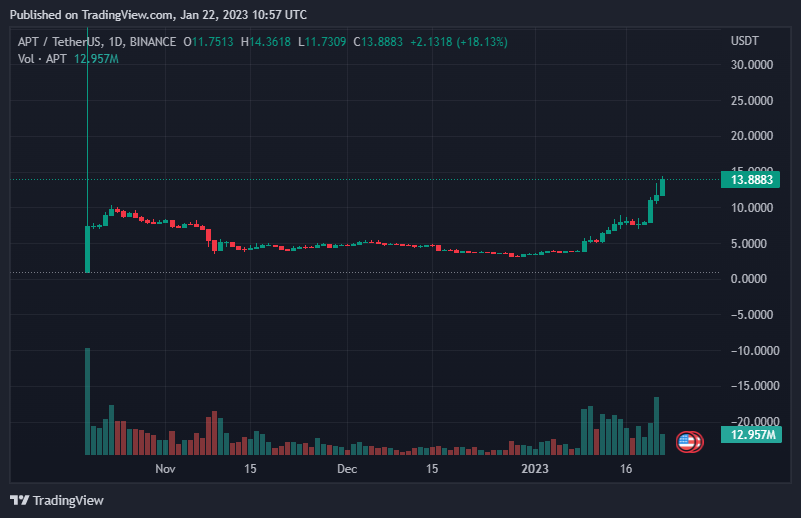Click the TradingView logo at bottom left

tap(57, 500)
